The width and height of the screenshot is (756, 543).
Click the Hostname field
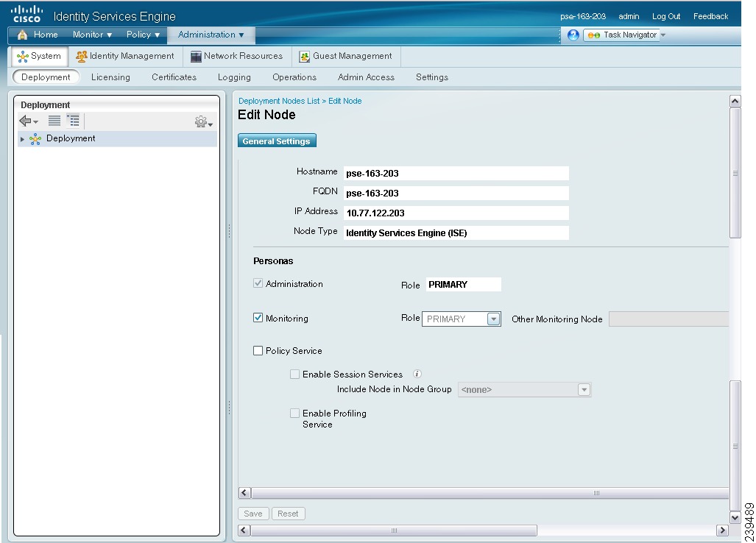coord(456,174)
